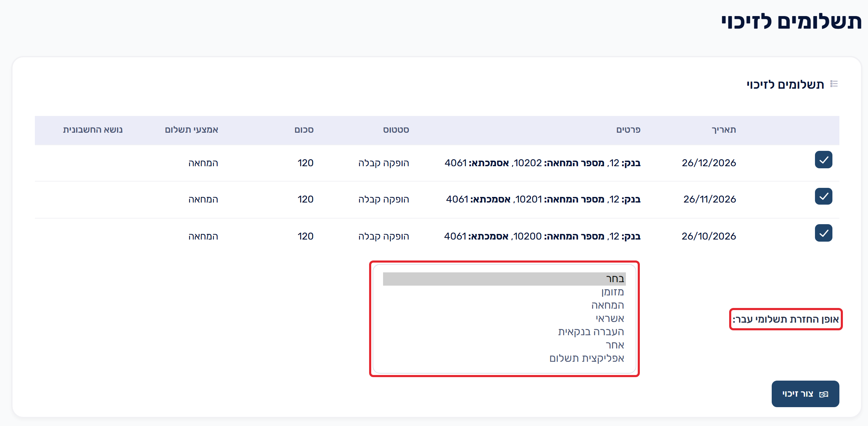Click details of check number 10200
The image size is (868, 426).
tap(542, 236)
